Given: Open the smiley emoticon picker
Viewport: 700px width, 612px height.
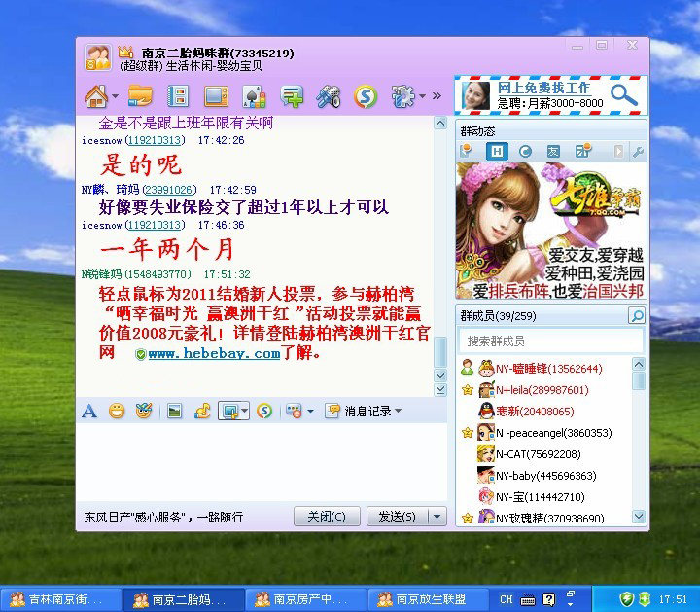Looking at the screenshot, I should (x=117, y=411).
